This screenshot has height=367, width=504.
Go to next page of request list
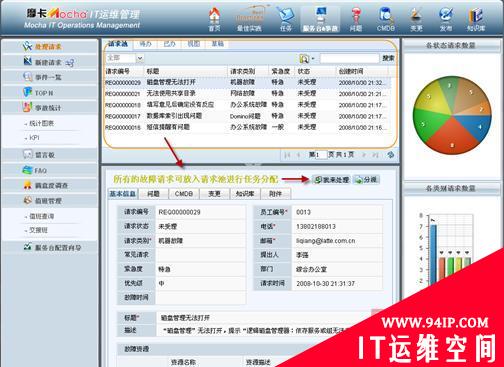(364, 155)
